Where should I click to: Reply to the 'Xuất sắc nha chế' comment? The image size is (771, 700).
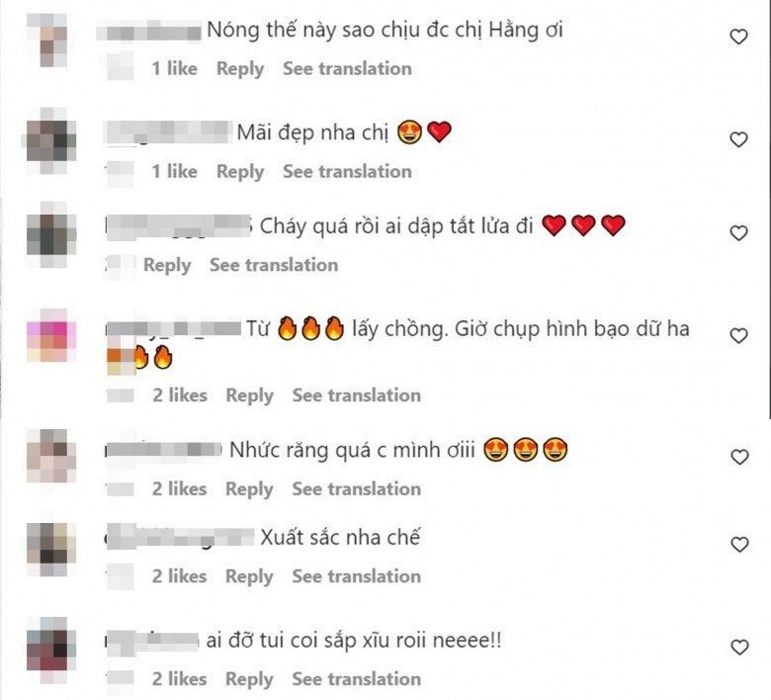tap(249, 576)
